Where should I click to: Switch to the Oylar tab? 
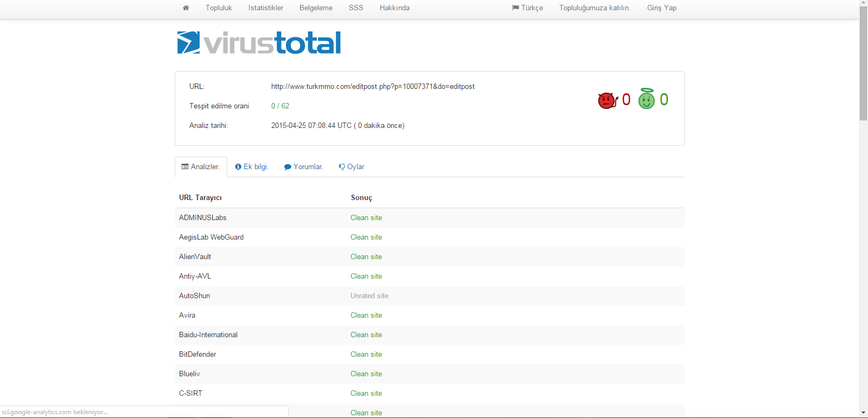point(352,167)
